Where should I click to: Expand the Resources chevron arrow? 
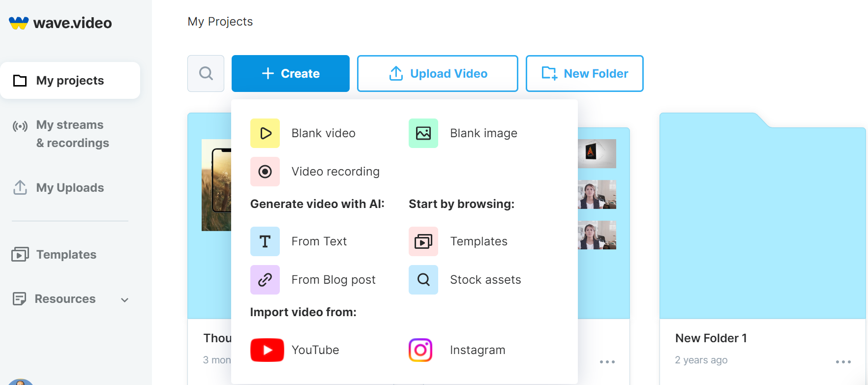click(125, 300)
